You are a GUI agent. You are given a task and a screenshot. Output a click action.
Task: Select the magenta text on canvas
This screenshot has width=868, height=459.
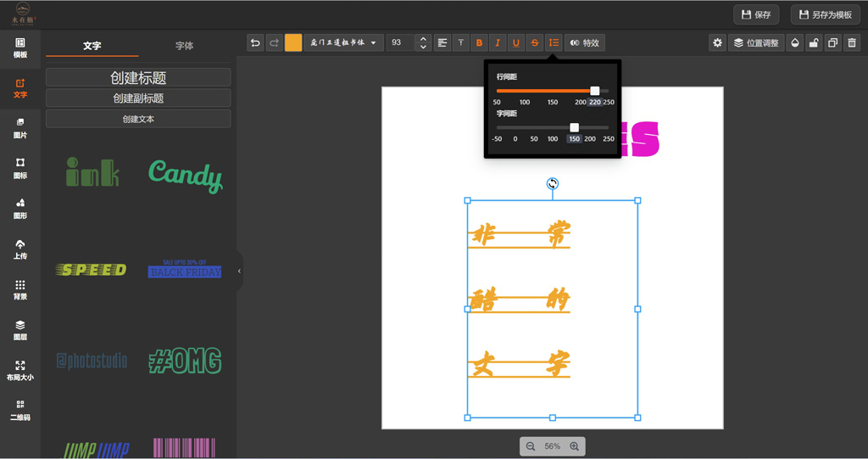pos(640,138)
